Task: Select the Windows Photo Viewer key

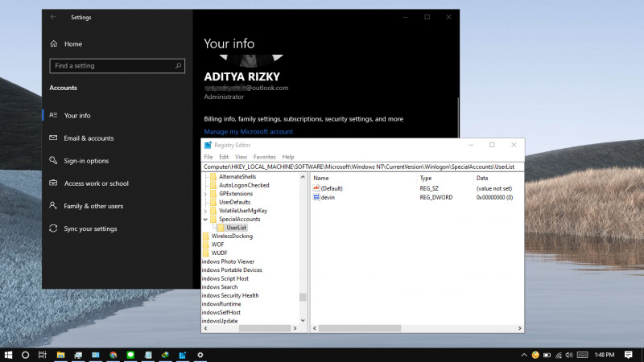Action: click(228, 261)
